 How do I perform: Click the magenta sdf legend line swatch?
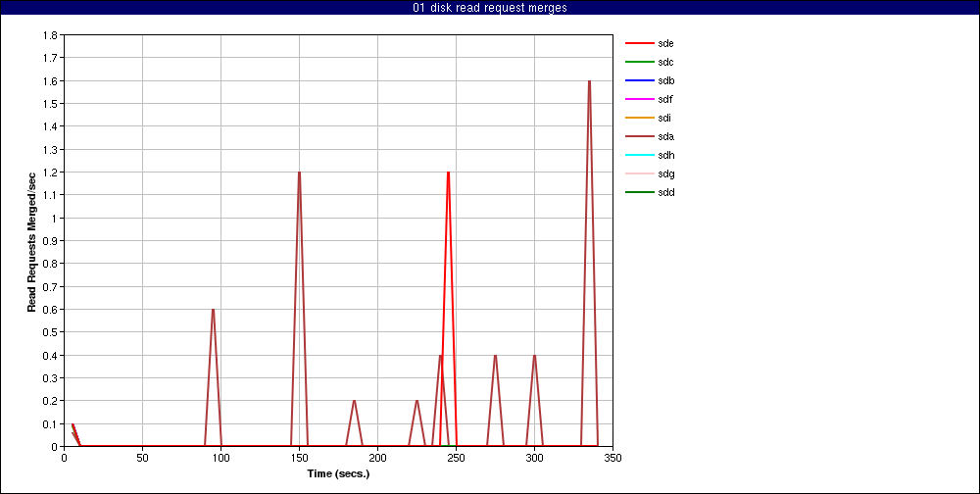click(639, 99)
